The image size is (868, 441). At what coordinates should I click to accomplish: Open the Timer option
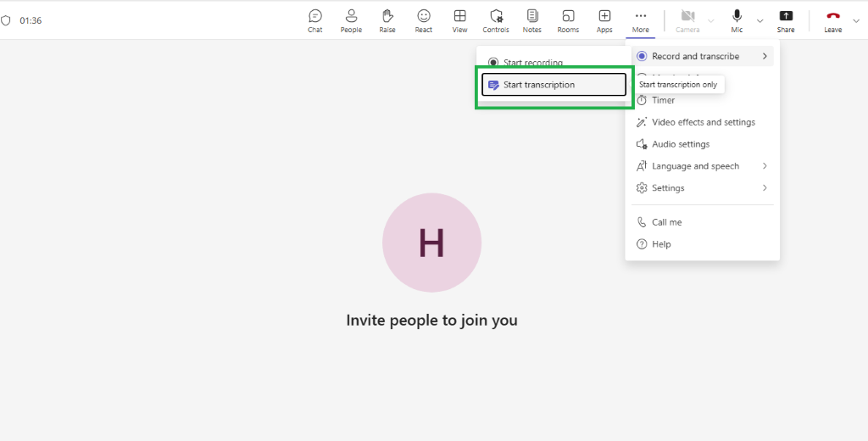coord(702,100)
